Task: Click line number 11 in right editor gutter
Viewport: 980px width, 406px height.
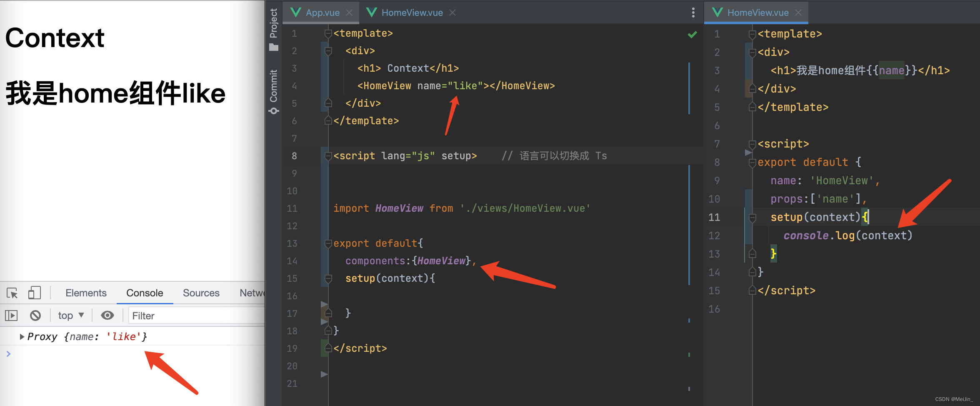Action: click(x=714, y=218)
